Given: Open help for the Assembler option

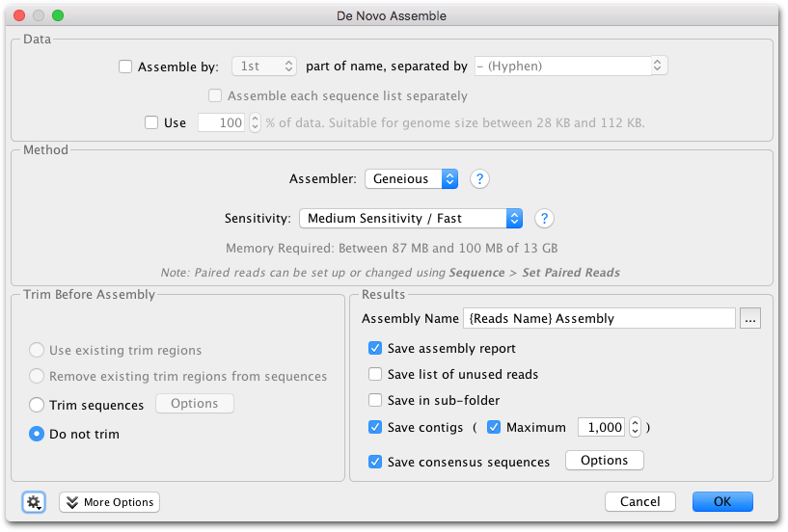Looking at the screenshot, I should point(479,179).
